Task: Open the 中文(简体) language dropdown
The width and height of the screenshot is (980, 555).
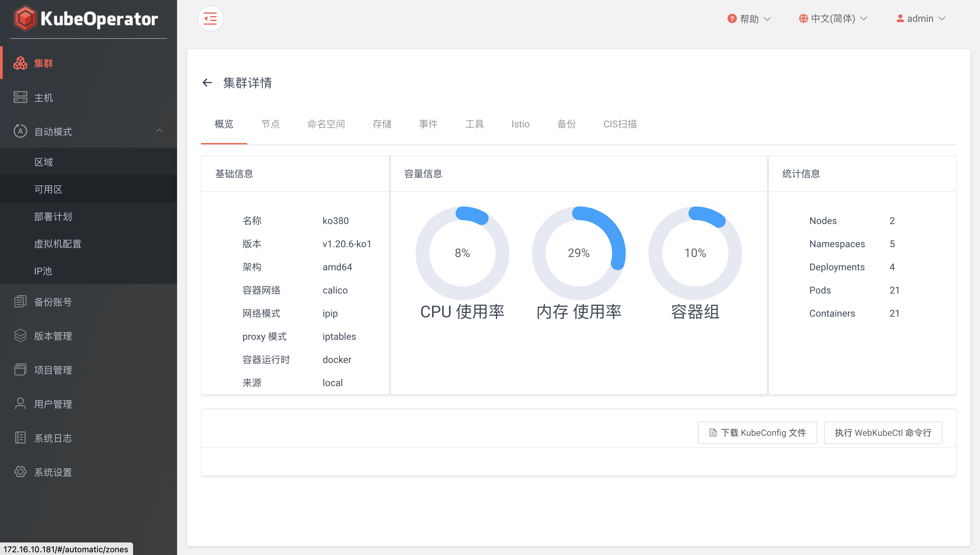Action: 832,18
